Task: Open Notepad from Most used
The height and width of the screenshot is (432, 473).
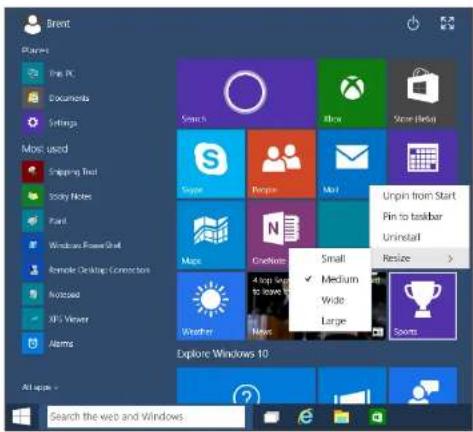Action: (51, 294)
